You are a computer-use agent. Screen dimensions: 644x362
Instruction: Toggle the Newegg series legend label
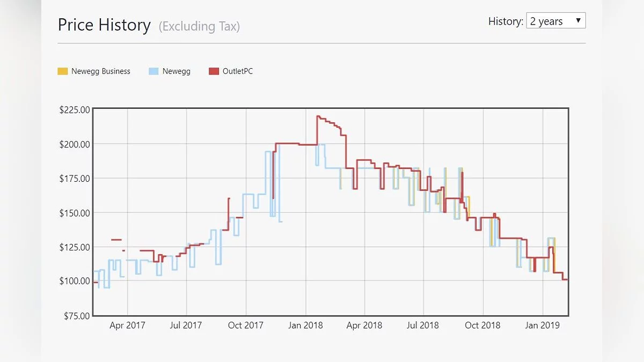(x=177, y=71)
